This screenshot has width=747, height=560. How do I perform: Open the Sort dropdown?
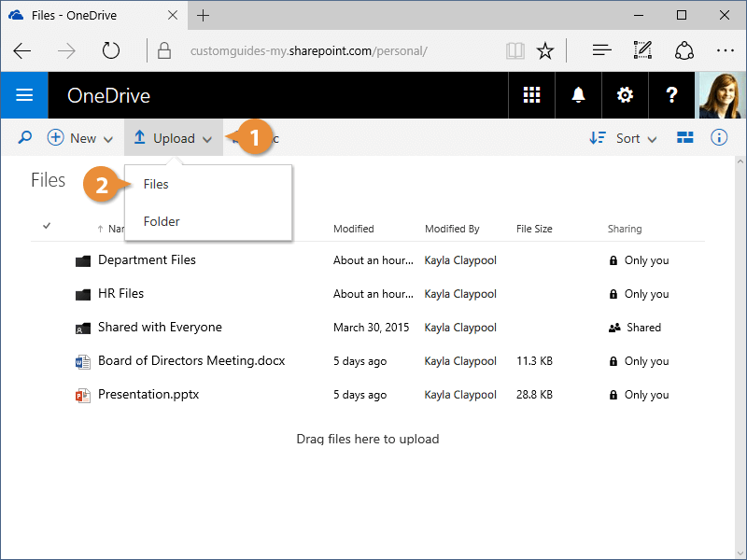[x=624, y=138]
